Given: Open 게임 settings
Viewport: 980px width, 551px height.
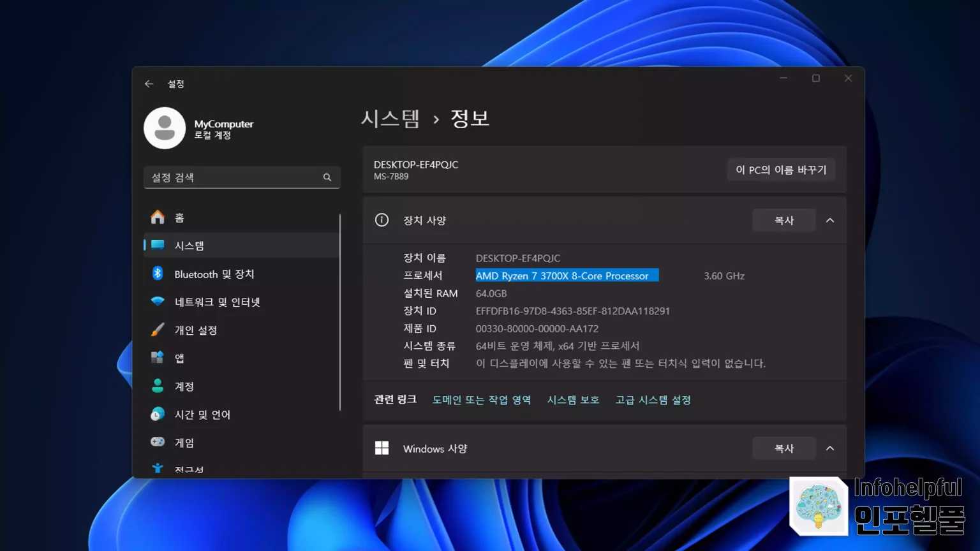Looking at the screenshot, I should tap(242, 442).
